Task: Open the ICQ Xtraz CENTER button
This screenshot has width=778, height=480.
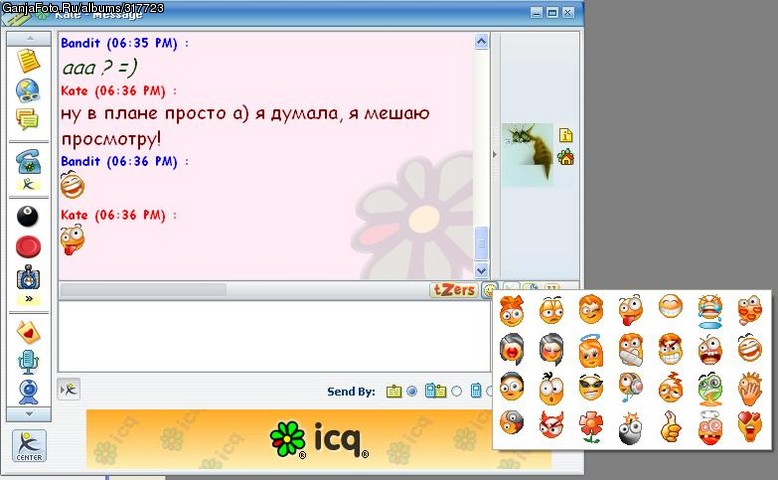Action: tap(29, 446)
